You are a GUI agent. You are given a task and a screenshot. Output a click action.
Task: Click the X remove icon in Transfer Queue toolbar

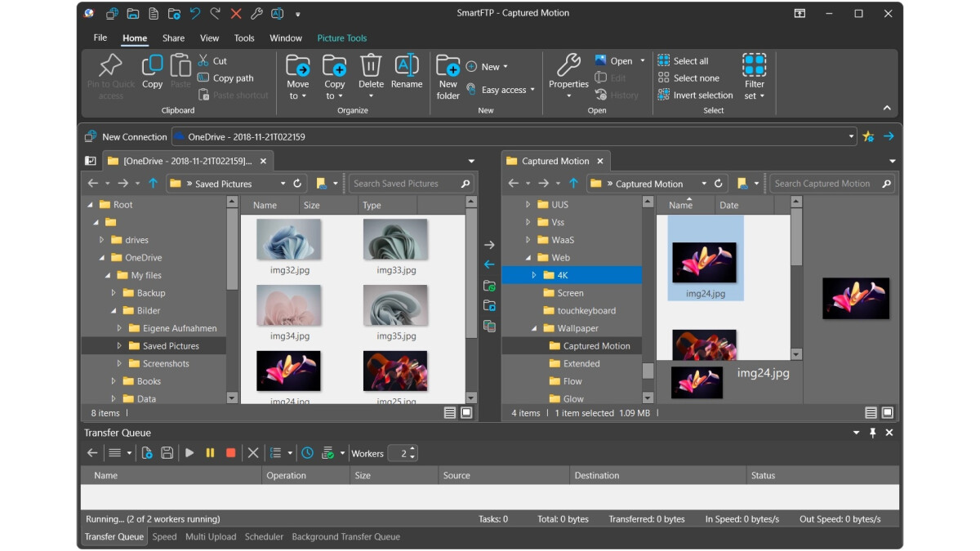coord(253,453)
